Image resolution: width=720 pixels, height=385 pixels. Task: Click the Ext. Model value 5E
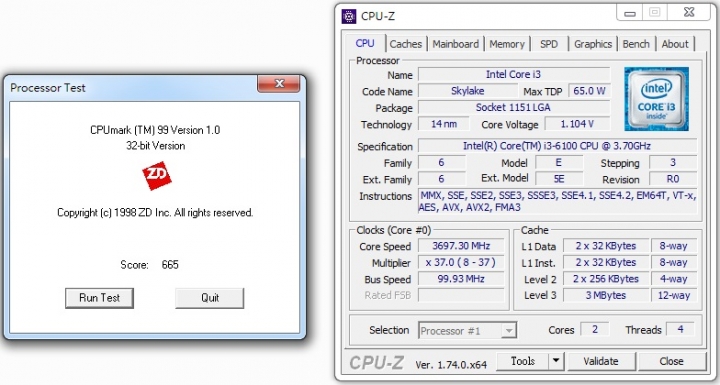(x=559, y=179)
